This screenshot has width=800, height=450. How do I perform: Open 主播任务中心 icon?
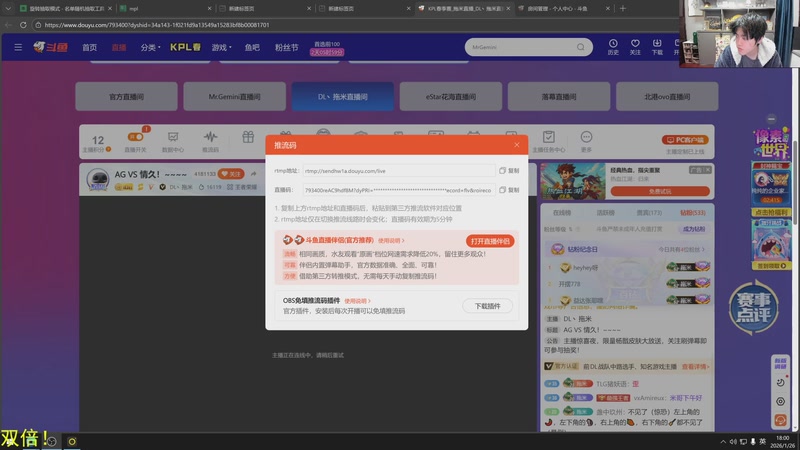coord(548,142)
